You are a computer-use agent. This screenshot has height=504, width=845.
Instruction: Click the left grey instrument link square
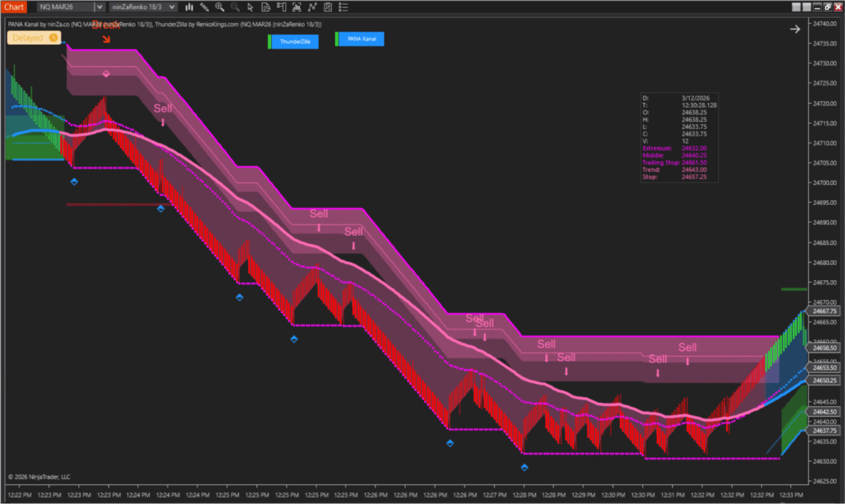coord(796,7)
